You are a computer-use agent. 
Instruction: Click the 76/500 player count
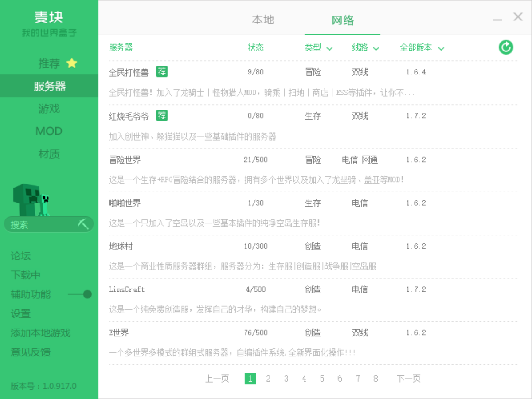[256, 332]
